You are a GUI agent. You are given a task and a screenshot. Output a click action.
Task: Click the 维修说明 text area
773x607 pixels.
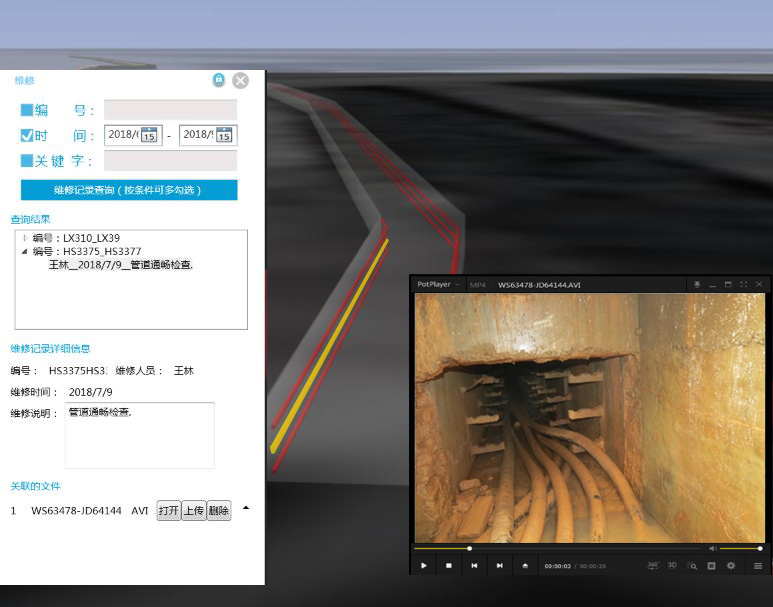pyautogui.click(x=140, y=435)
